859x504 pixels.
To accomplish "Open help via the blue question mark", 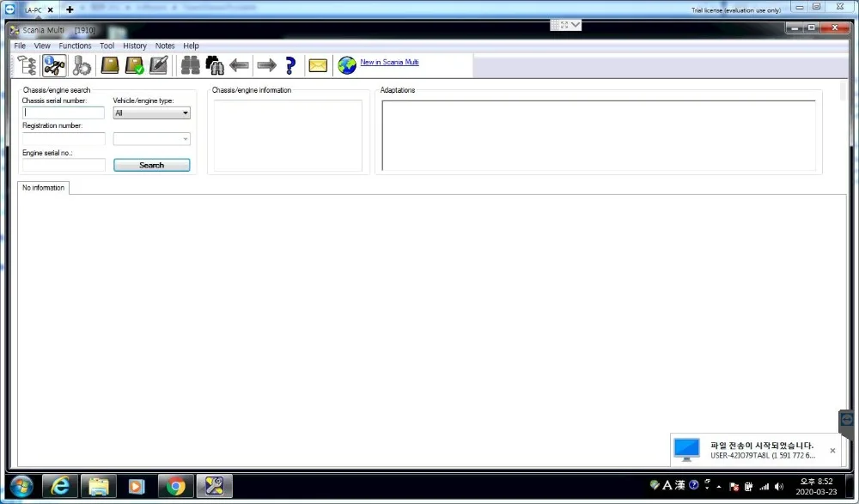I will click(x=290, y=66).
